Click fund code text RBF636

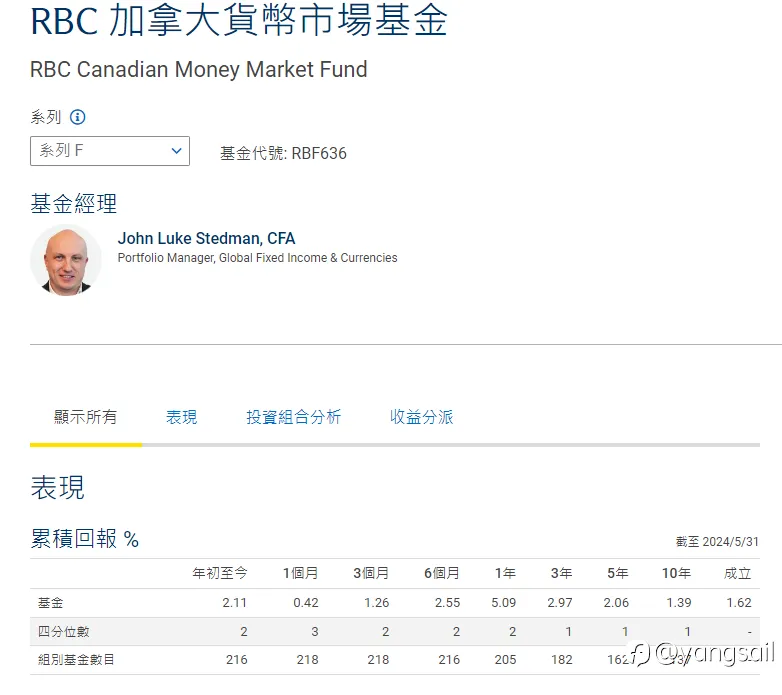[x=319, y=153]
